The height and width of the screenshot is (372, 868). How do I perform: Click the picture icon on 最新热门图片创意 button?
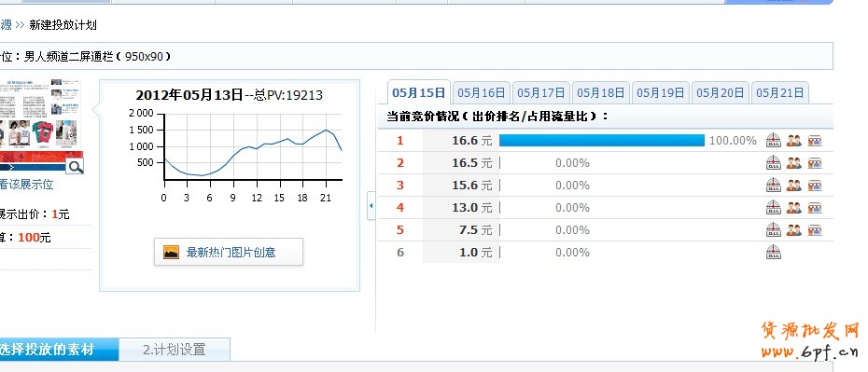[x=172, y=252]
